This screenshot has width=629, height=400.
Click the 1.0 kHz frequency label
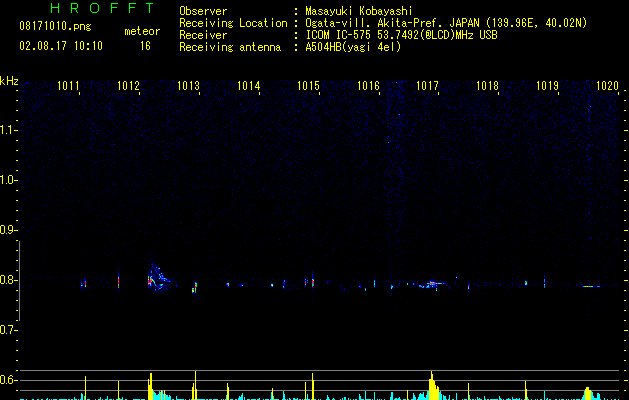pyautogui.click(x=8, y=180)
